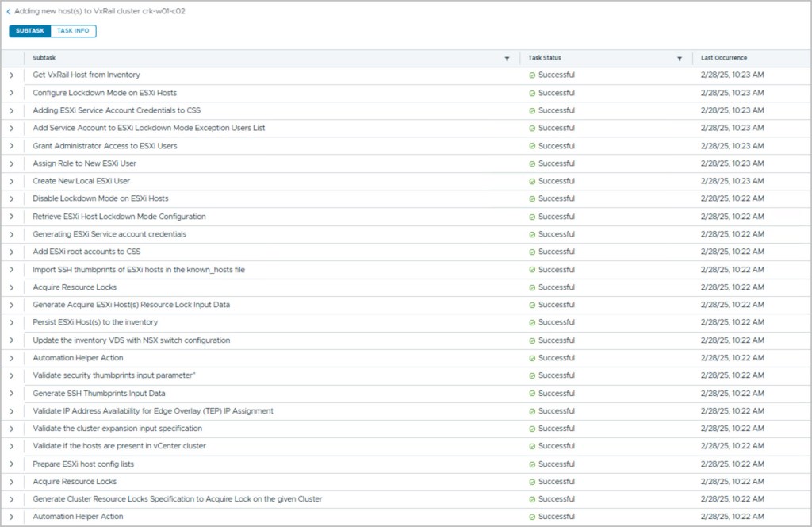The width and height of the screenshot is (812, 527).
Task: Switch to the Task Info tab
Action: pyautogui.click(x=73, y=31)
